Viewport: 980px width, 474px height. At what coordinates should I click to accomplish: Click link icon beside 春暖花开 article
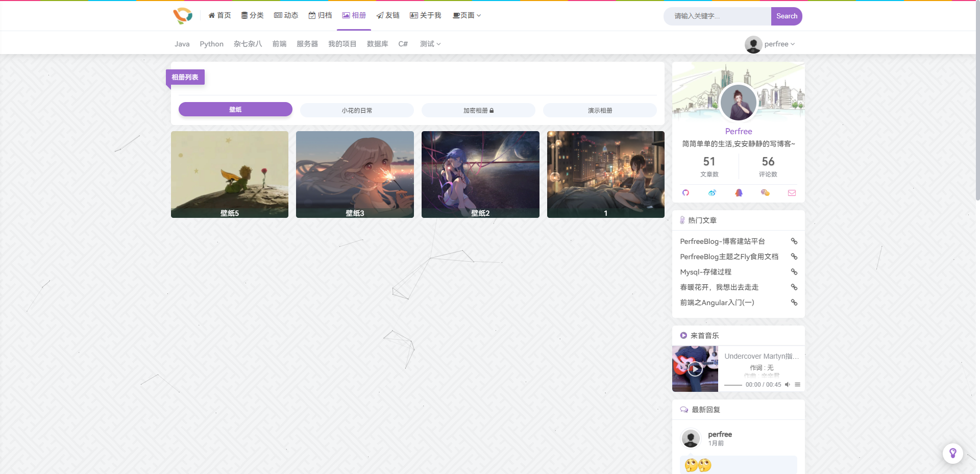pos(794,287)
